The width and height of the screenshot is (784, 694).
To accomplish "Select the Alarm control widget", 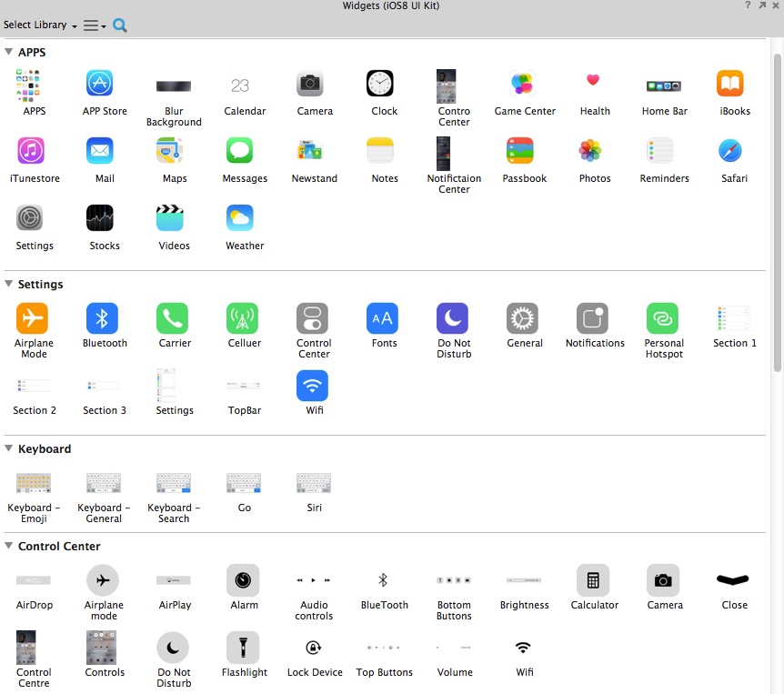I will [243, 580].
